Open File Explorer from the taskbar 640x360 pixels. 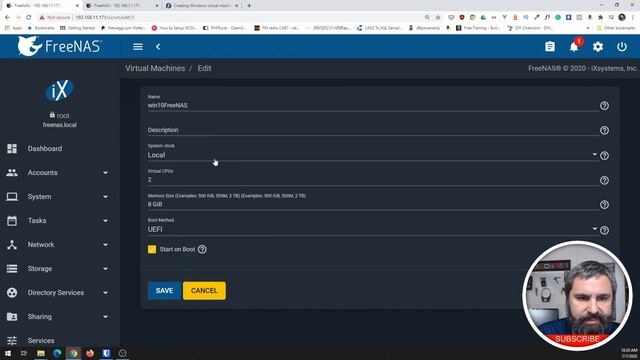point(40,353)
